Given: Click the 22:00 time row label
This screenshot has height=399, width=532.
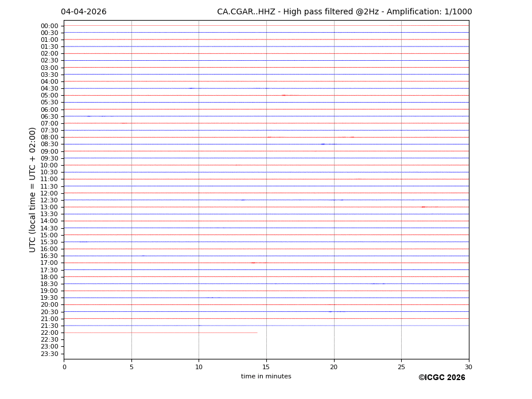Looking at the screenshot, I should [x=49, y=332].
